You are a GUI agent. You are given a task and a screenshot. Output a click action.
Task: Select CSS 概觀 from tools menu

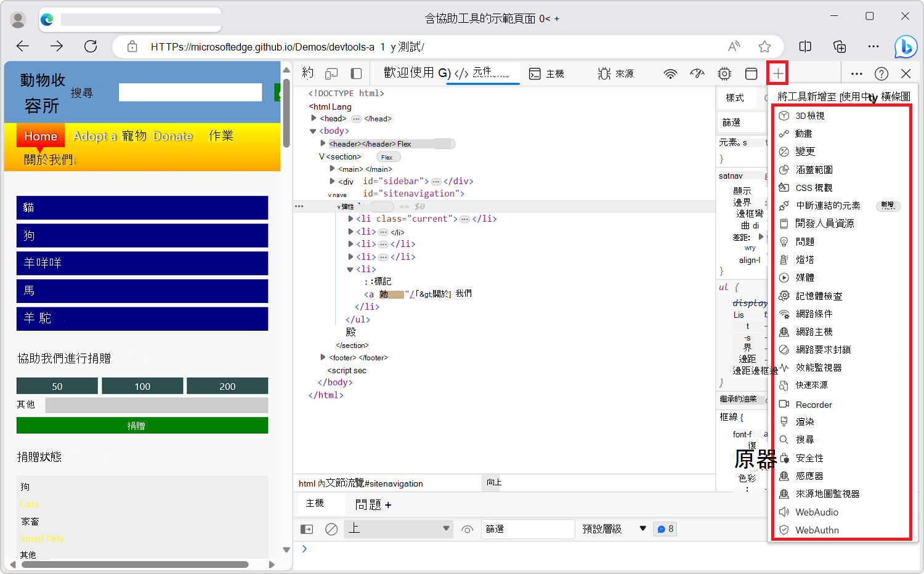click(841, 187)
